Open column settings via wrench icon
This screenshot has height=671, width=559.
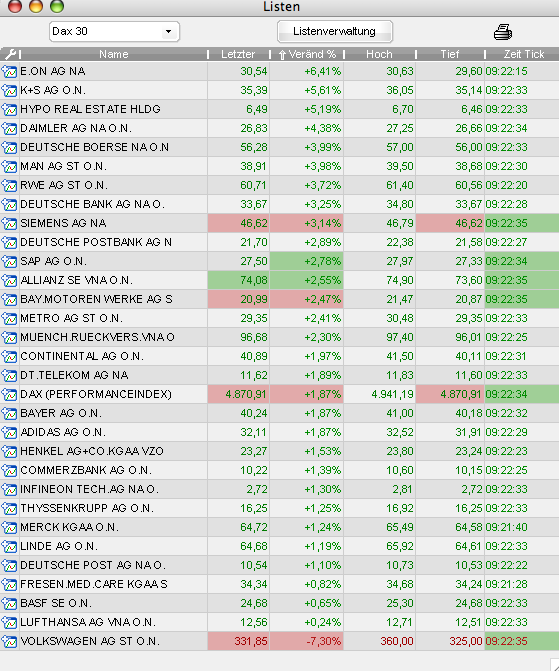(10, 54)
